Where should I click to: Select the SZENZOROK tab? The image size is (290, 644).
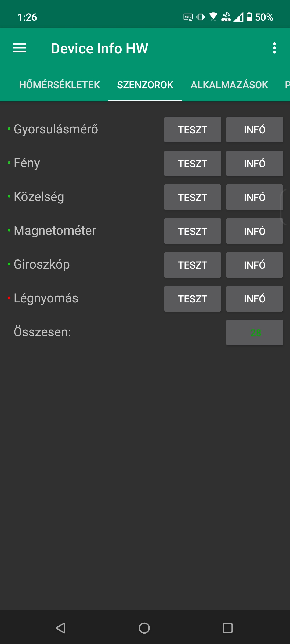click(145, 85)
